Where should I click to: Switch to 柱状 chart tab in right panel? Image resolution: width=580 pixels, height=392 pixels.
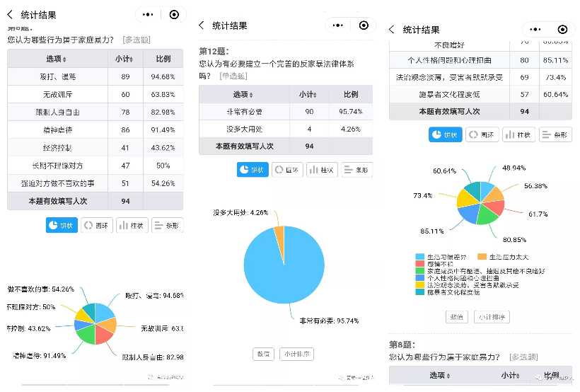click(x=520, y=134)
